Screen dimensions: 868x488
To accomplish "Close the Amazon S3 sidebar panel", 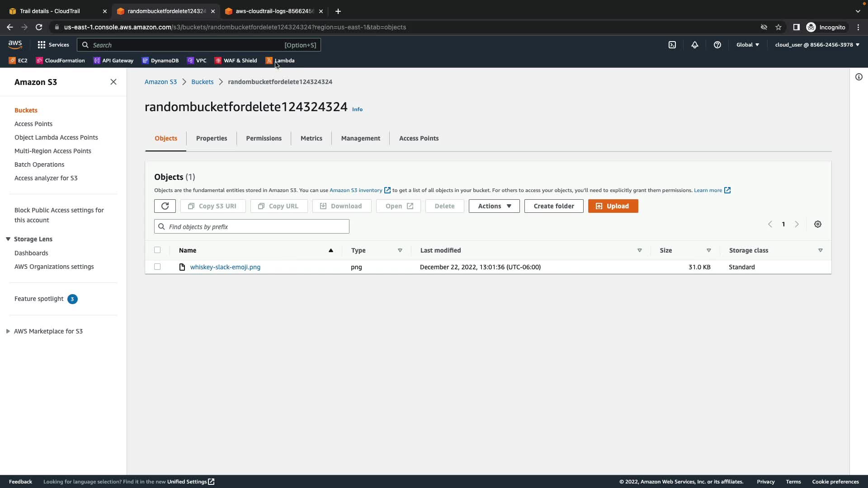I will pyautogui.click(x=113, y=82).
